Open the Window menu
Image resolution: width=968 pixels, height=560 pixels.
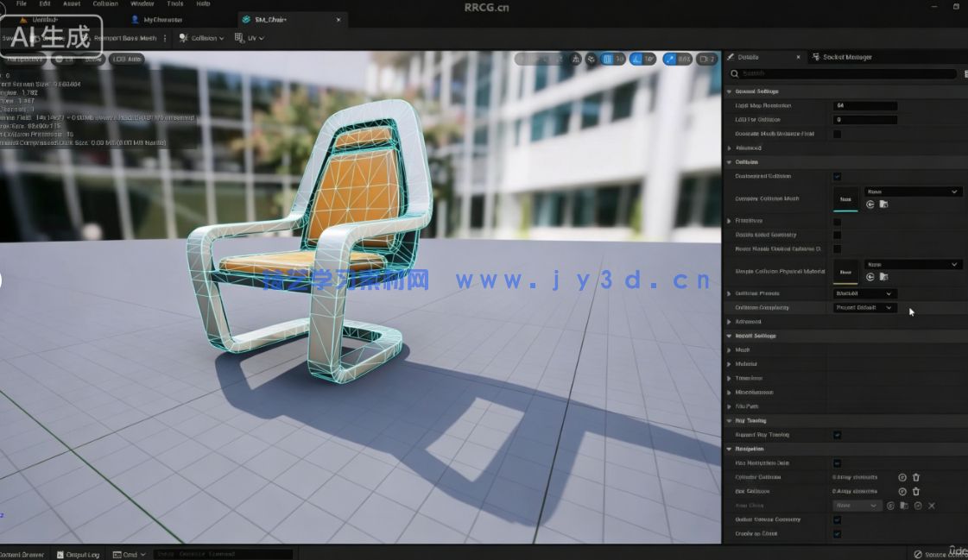142,4
